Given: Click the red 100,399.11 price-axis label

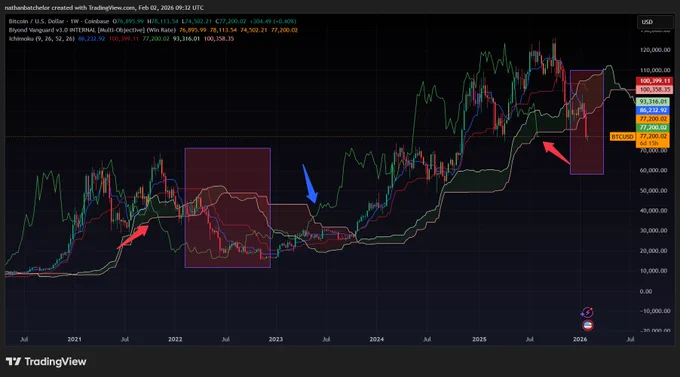Looking at the screenshot, I should pos(655,81).
